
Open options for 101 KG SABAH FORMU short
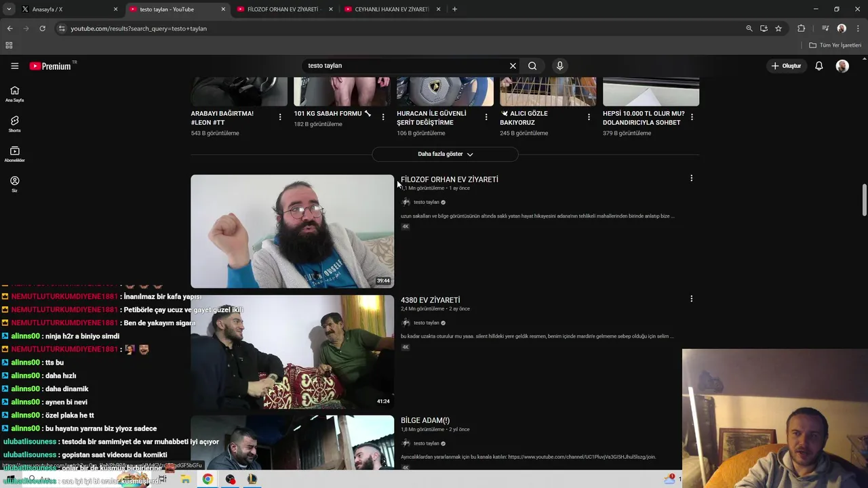click(x=383, y=117)
